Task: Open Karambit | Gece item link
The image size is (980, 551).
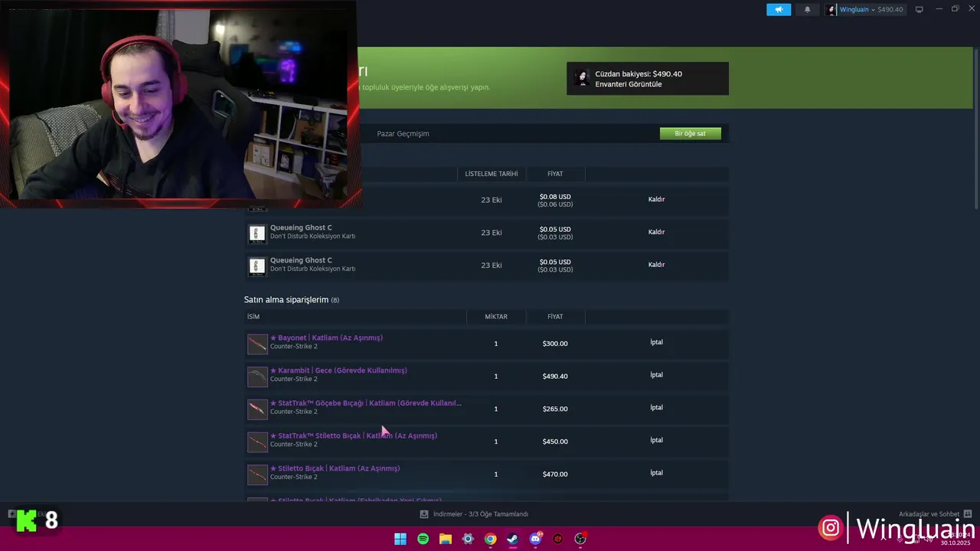Action: (x=338, y=370)
